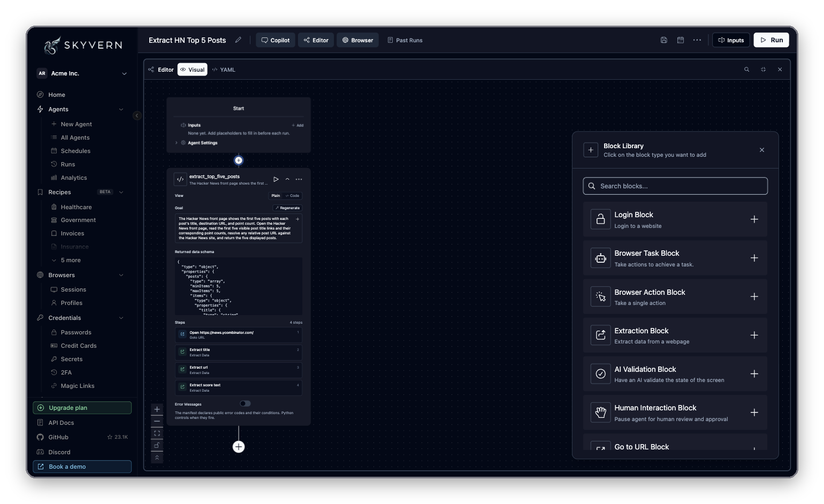Open the schedule calendar icon in top bar
Viewport: 824px width, 504px height.
[x=681, y=40]
